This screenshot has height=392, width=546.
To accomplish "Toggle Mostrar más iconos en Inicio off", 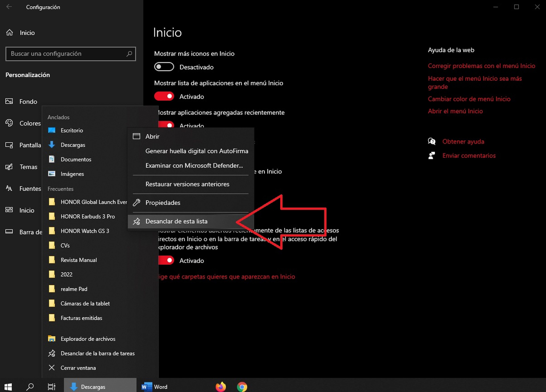I will pyautogui.click(x=165, y=66).
